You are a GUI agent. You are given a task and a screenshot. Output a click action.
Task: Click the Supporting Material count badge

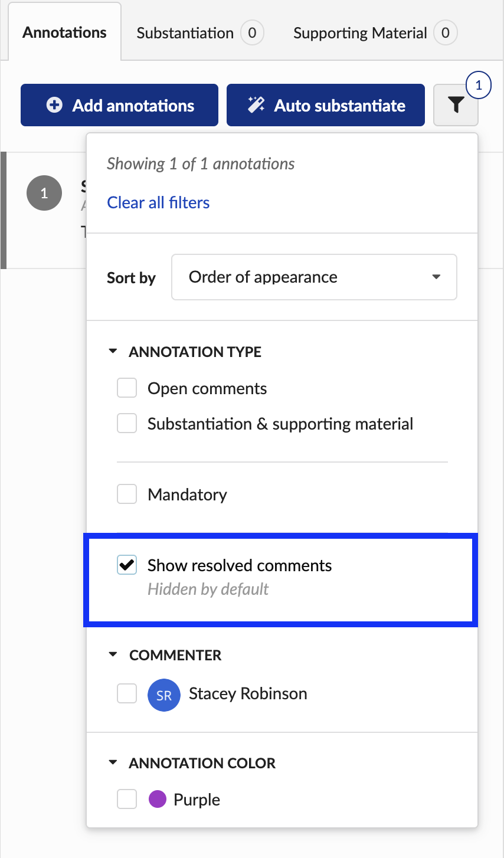(x=446, y=33)
